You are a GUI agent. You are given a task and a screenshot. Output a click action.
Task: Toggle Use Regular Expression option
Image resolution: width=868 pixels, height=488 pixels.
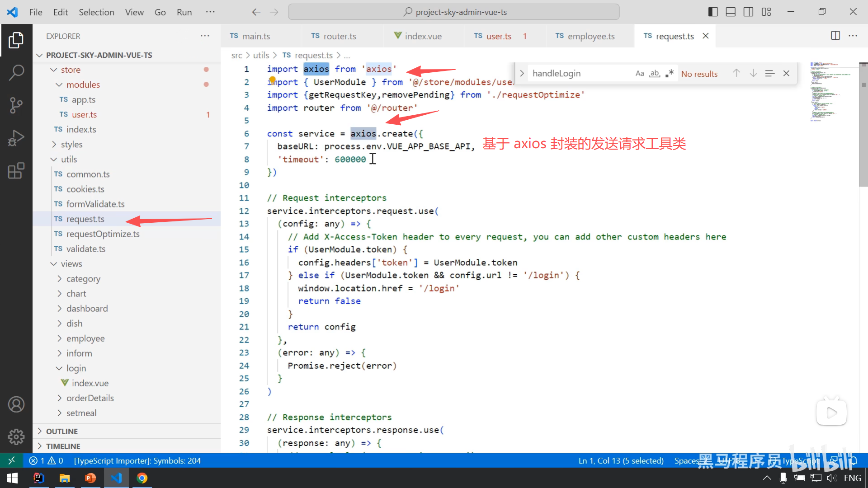(x=670, y=73)
